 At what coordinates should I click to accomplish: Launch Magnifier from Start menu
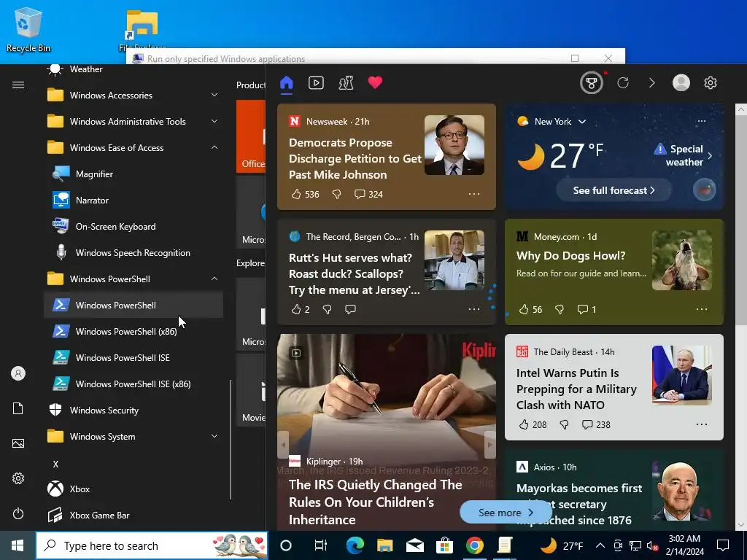[x=133, y=174]
